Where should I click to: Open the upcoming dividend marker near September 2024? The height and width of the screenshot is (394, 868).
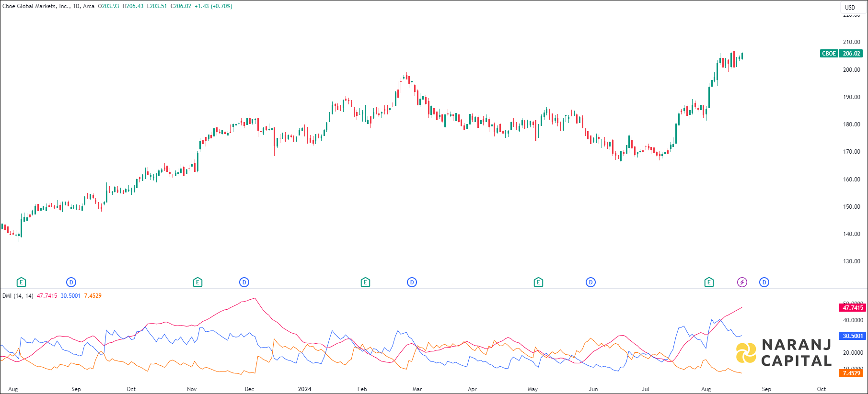point(764,282)
